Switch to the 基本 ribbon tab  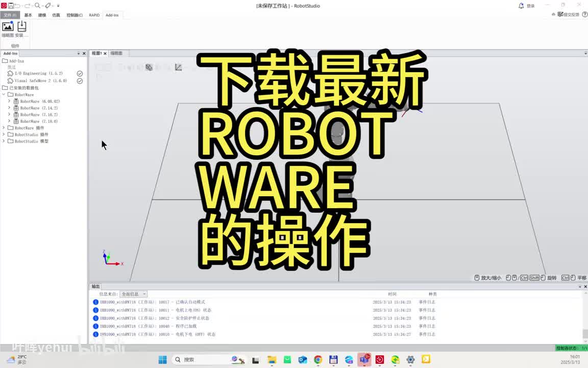click(x=28, y=15)
